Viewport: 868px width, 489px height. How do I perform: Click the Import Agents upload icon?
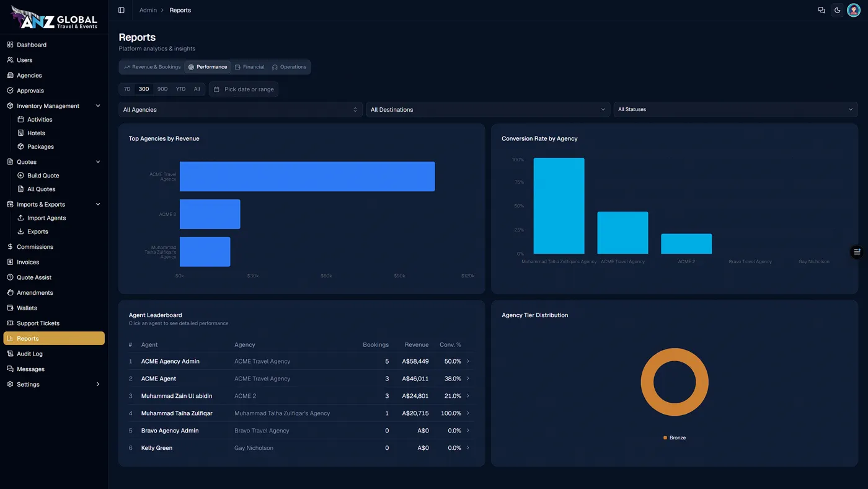[x=20, y=218]
